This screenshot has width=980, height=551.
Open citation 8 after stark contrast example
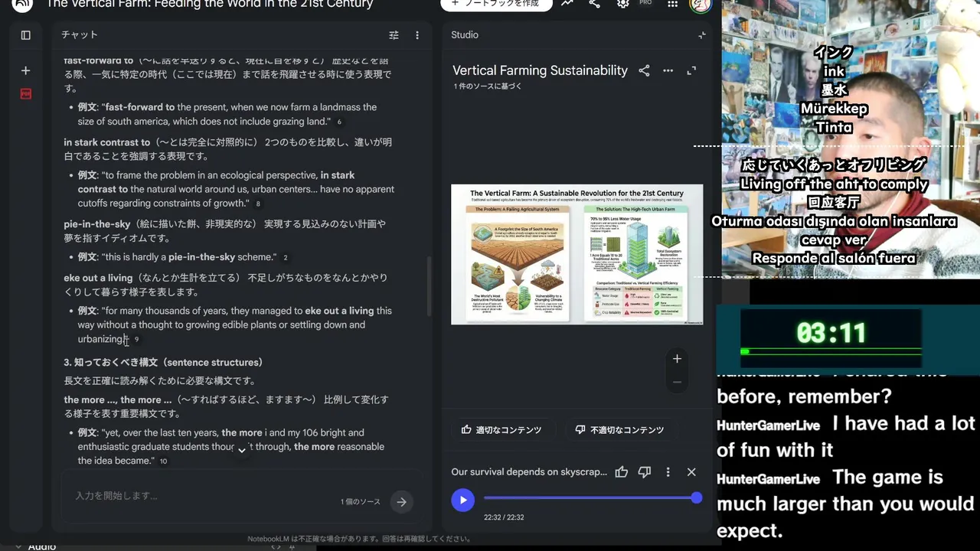tap(258, 204)
